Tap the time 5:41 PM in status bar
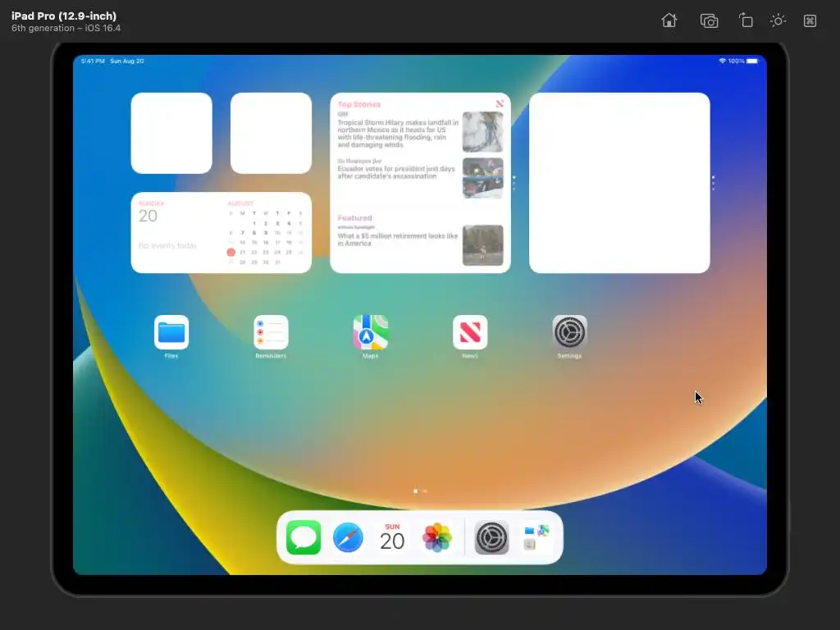Viewport: 840px width, 630px height. click(93, 61)
